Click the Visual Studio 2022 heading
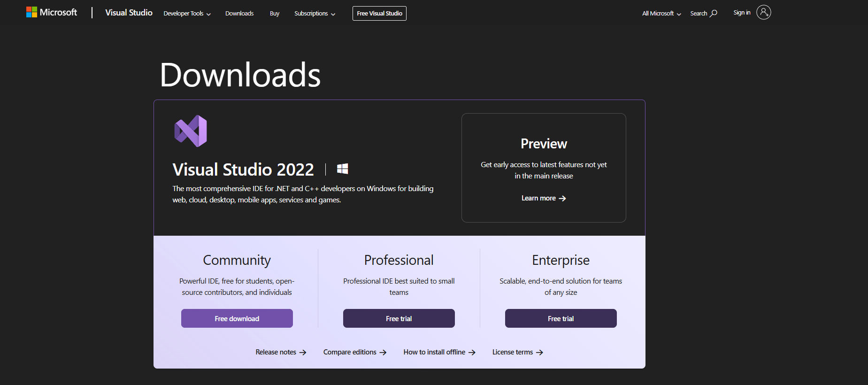The image size is (868, 385). 243,169
